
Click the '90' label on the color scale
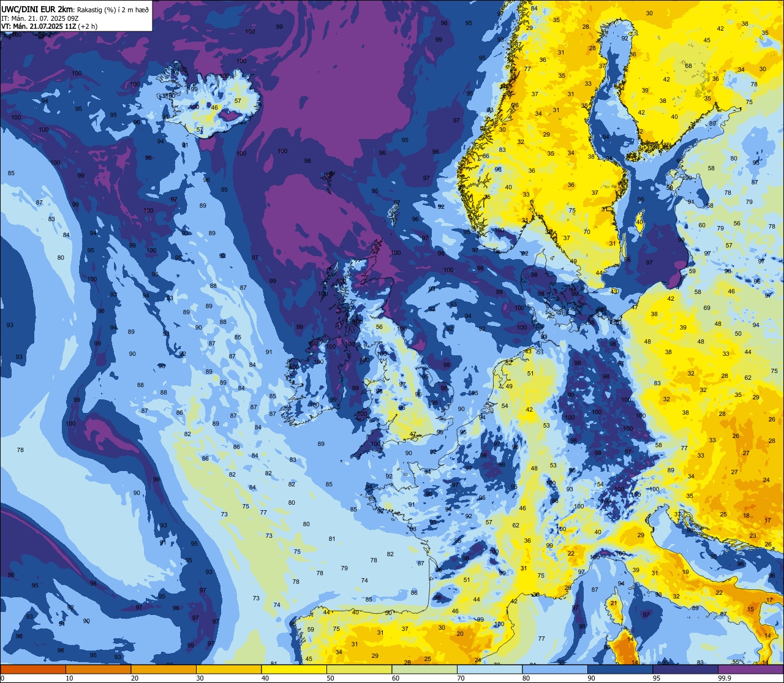(591, 678)
